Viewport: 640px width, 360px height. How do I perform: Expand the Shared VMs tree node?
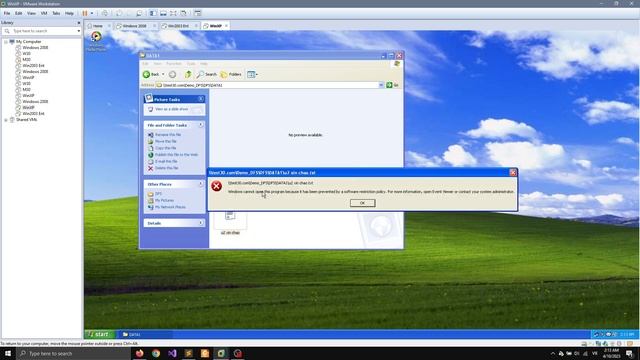point(6,120)
